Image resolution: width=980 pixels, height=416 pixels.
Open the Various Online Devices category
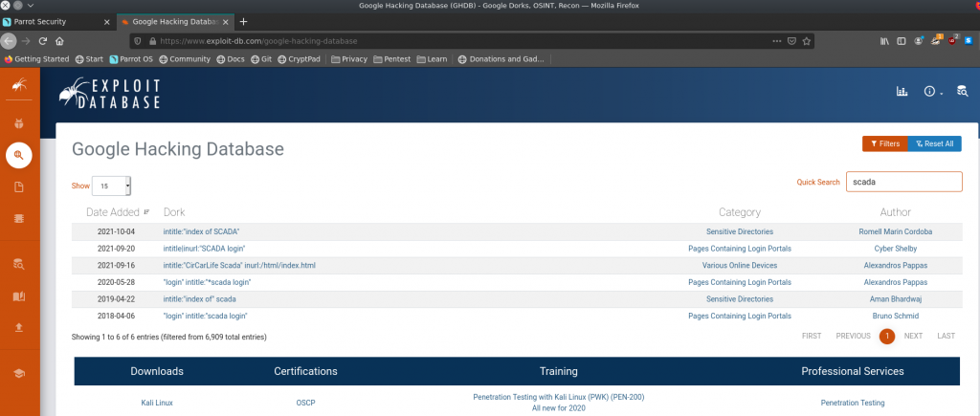740,266
